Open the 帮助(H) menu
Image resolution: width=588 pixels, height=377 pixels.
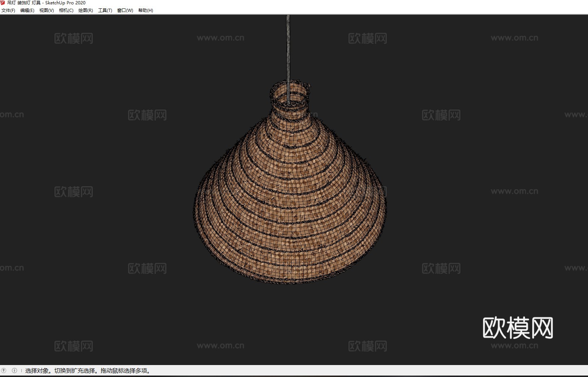(x=146, y=11)
